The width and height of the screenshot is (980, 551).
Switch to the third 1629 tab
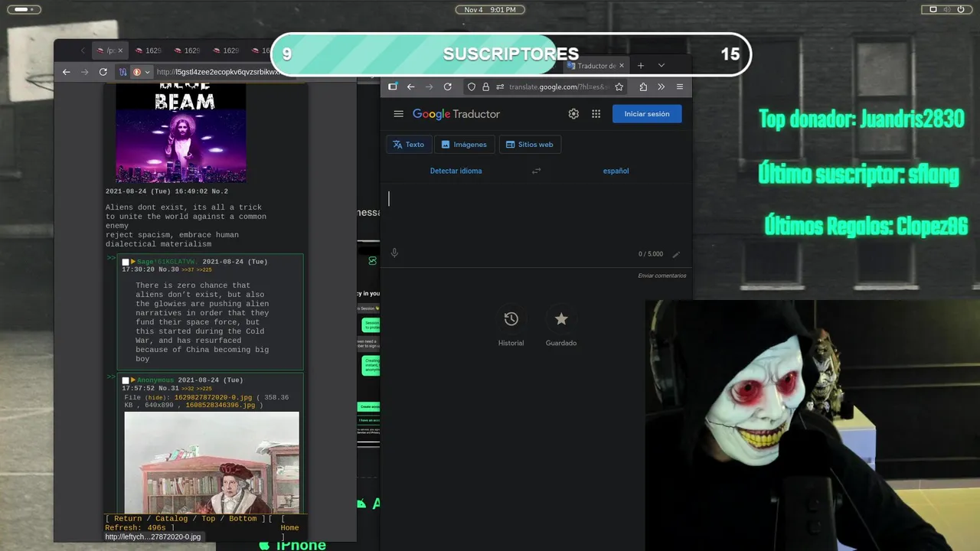(226, 51)
